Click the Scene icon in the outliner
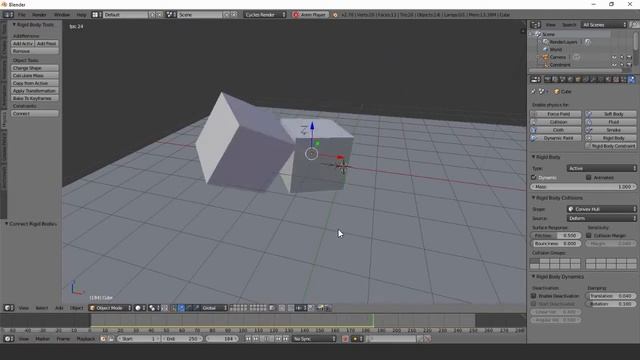Viewport: 640px width, 360px height. (x=538, y=34)
